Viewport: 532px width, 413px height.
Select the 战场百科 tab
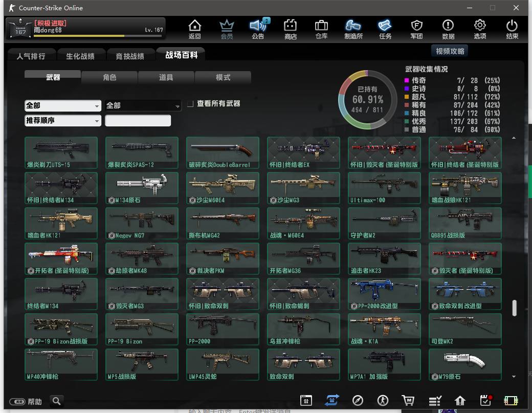point(181,55)
